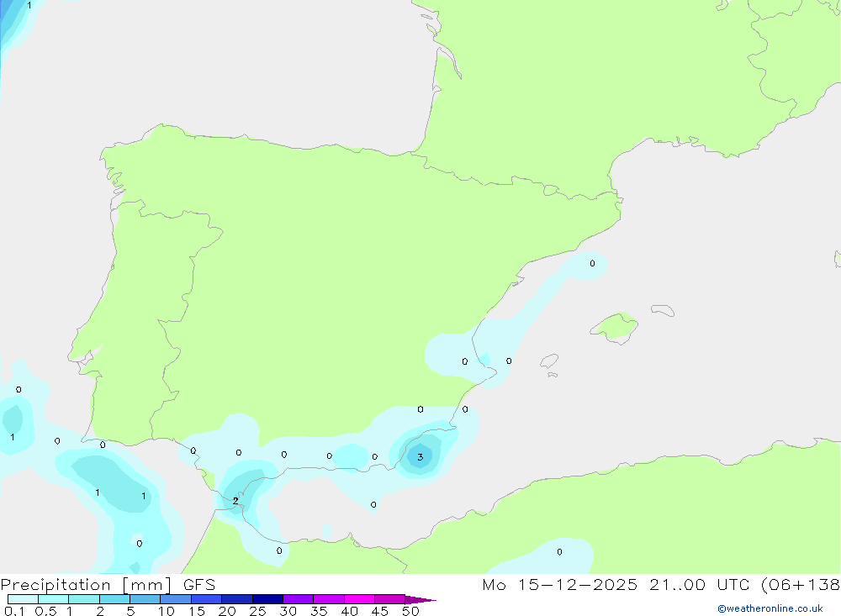This screenshot has width=841, height=616.
Task: Click the legend label '25'
Action: pyautogui.click(x=258, y=611)
